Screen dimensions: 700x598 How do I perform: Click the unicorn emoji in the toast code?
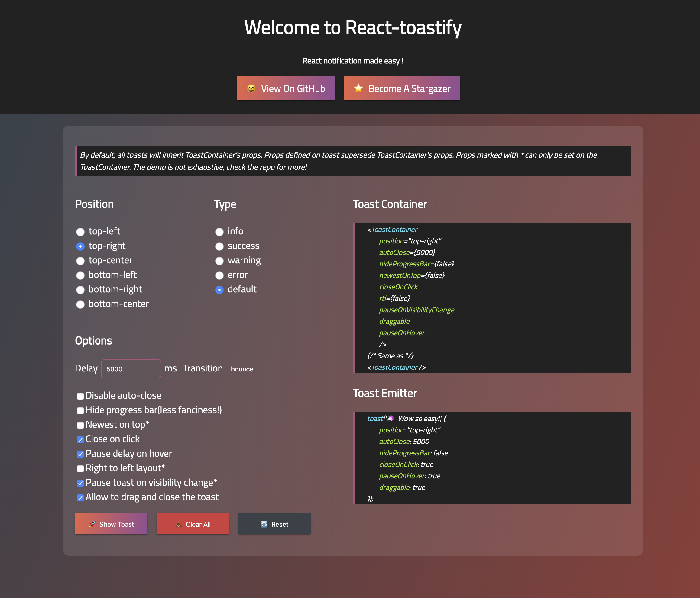coord(390,418)
